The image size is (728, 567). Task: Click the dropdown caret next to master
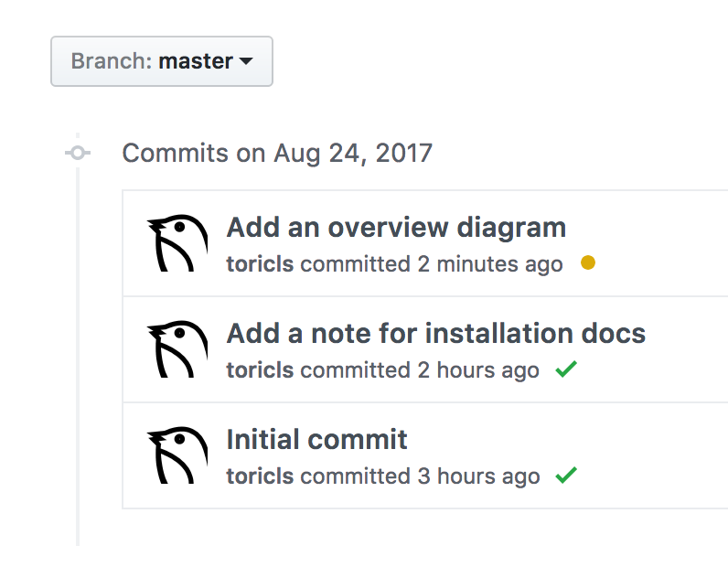(x=246, y=62)
